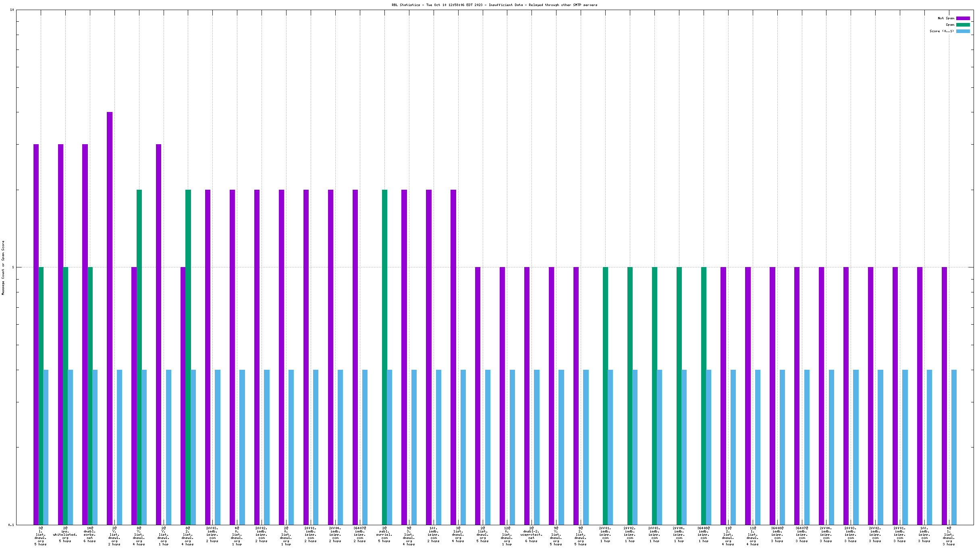Click the 12@ 0.list.dnswl.org x-axis label

coord(507,536)
